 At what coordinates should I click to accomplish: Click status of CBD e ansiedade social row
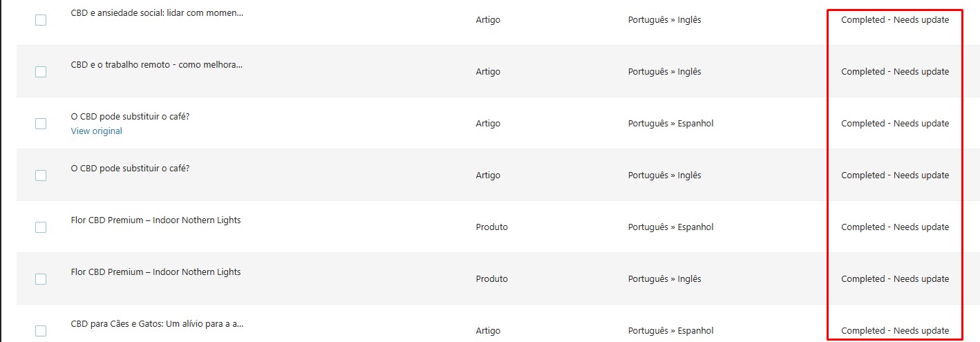tap(895, 20)
